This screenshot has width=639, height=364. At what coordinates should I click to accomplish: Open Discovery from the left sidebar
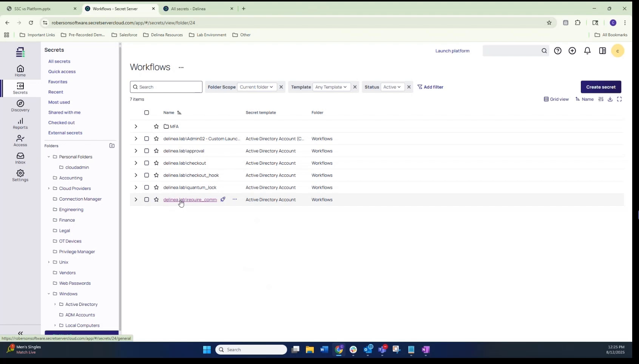20,106
